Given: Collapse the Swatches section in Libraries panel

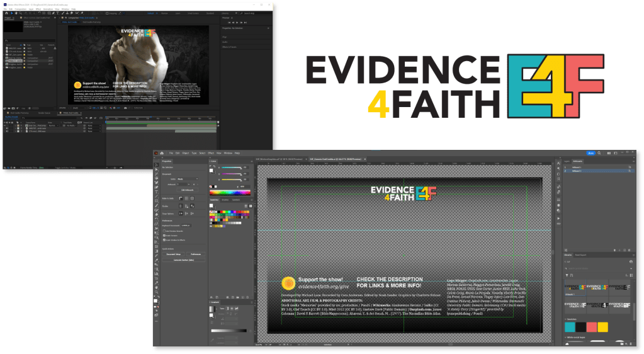Looking at the screenshot, I should point(565,319).
